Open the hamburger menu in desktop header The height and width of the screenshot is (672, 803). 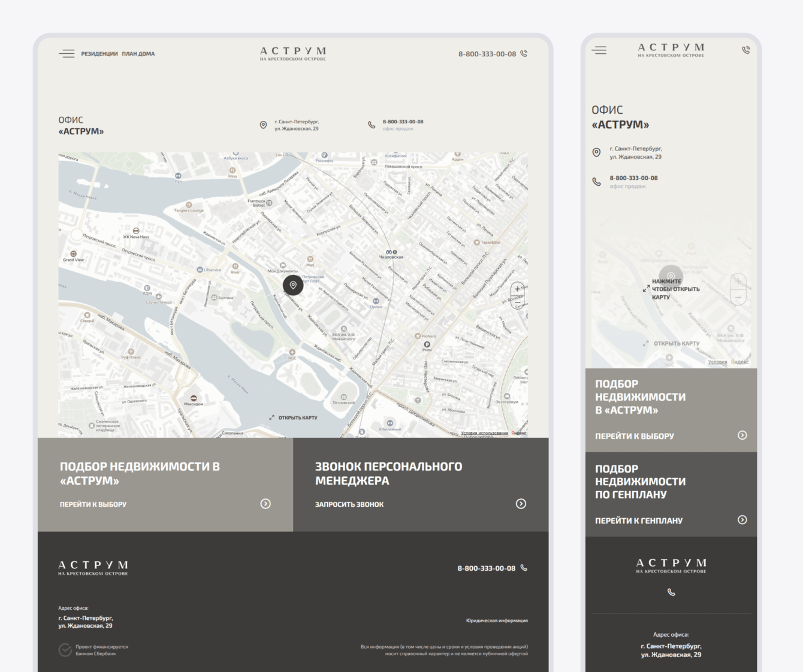coord(67,54)
